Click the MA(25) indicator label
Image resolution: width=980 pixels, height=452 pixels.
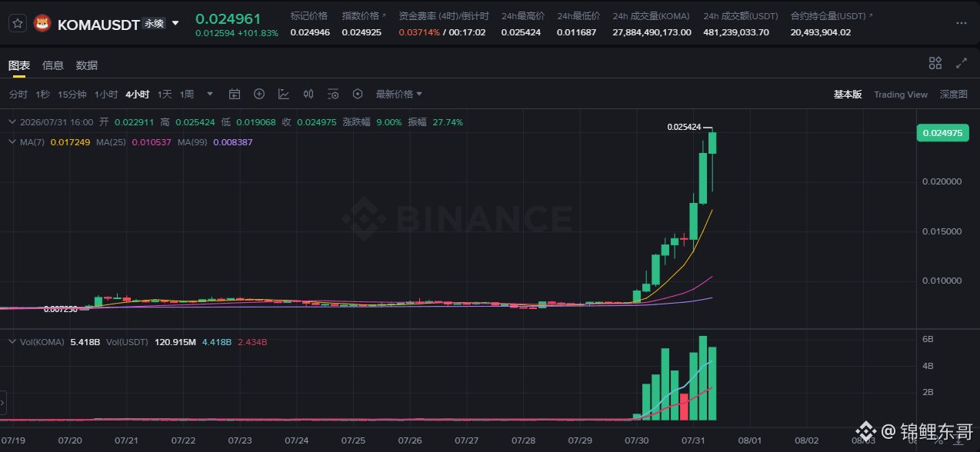[x=112, y=142]
